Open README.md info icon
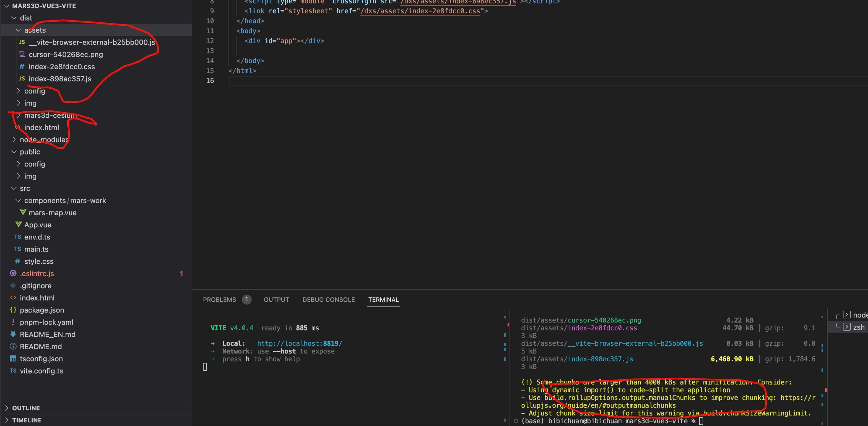This screenshot has height=426, width=868. pyautogui.click(x=13, y=346)
